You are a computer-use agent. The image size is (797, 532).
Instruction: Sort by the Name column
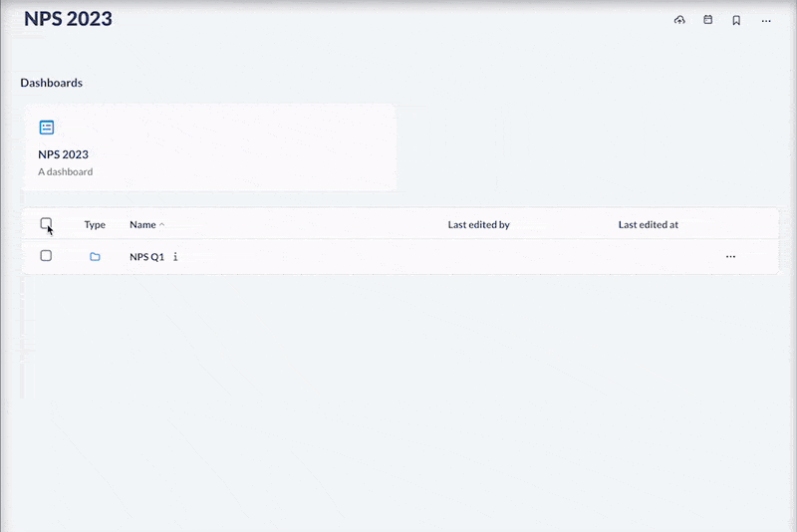pos(146,224)
